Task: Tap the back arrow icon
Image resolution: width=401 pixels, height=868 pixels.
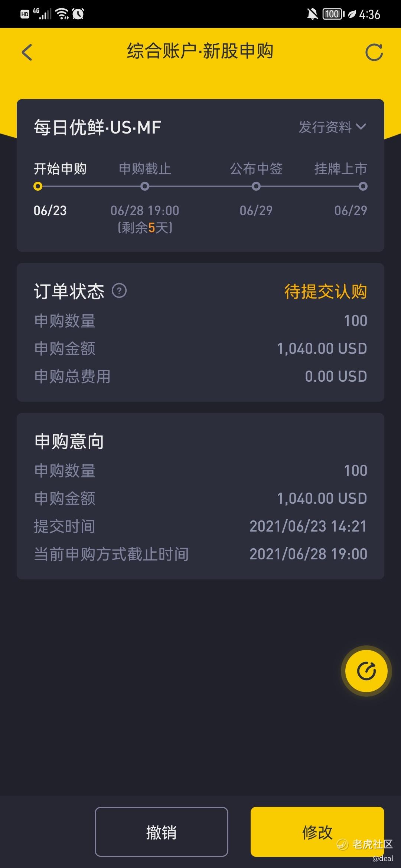Action: 27,52
